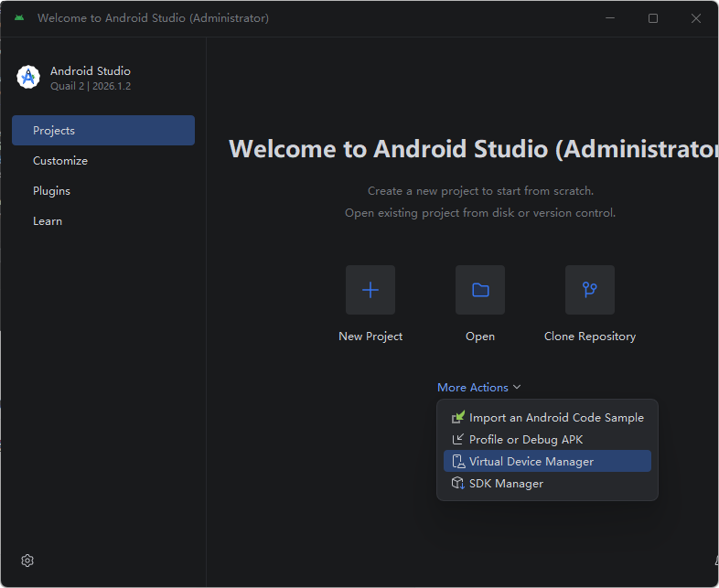This screenshot has width=719, height=588.
Task: Go to the Learn tab
Action: pyautogui.click(x=103, y=221)
